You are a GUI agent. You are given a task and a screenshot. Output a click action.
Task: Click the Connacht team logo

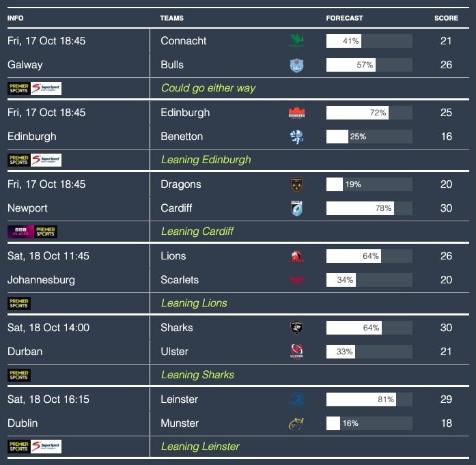click(x=296, y=41)
